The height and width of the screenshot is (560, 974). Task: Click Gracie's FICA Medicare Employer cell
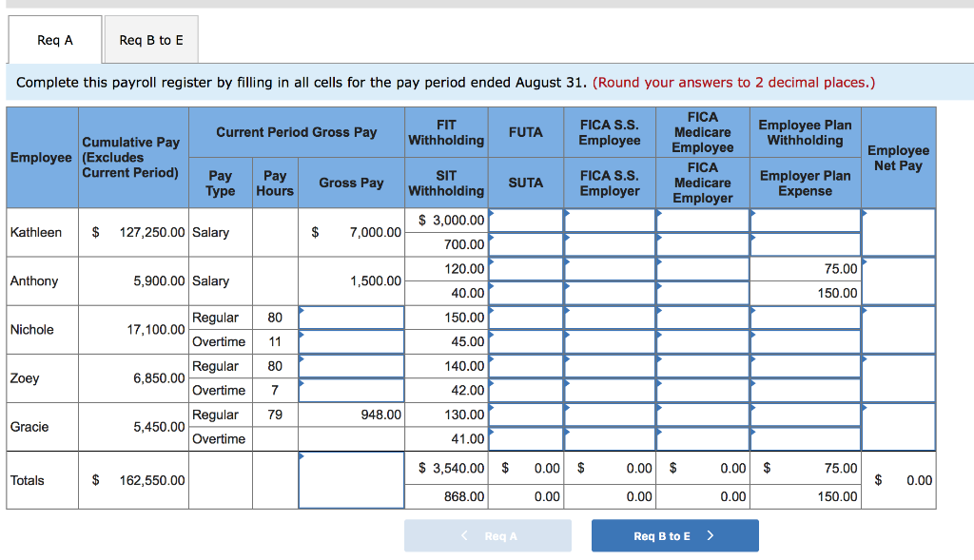pos(703,439)
